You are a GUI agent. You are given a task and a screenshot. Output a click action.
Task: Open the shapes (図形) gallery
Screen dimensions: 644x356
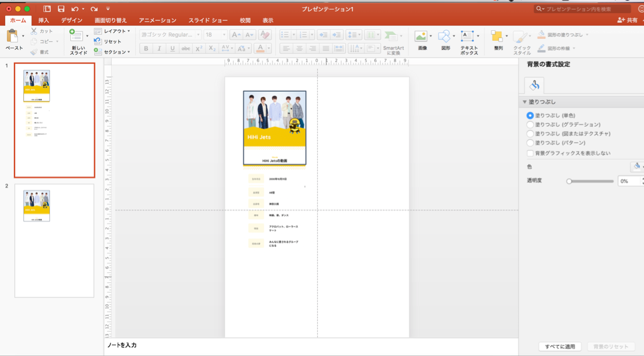(x=444, y=36)
